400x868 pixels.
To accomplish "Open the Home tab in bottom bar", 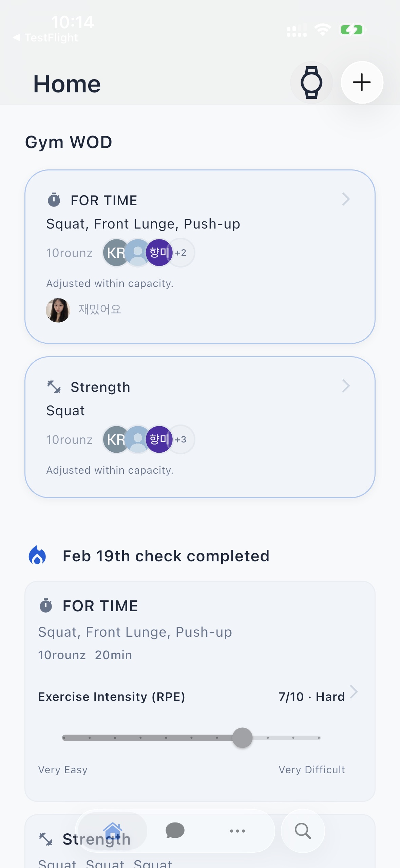I will [113, 831].
